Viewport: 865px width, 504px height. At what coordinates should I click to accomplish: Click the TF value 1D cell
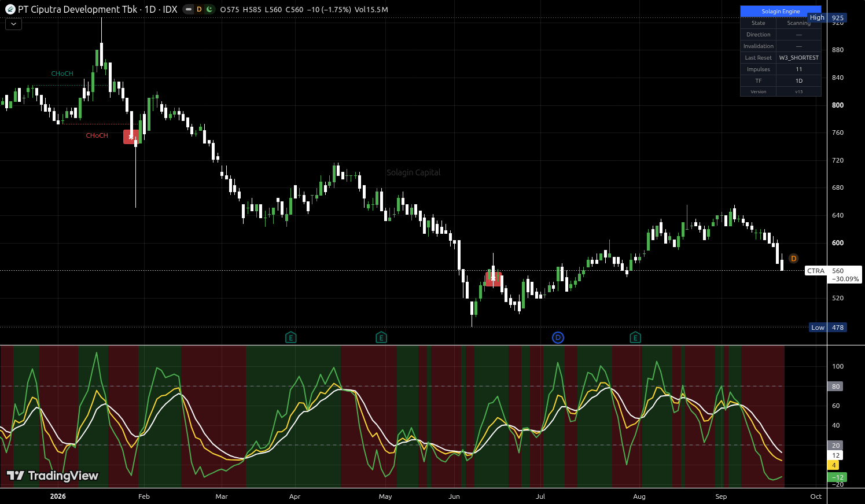click(799, 81)
